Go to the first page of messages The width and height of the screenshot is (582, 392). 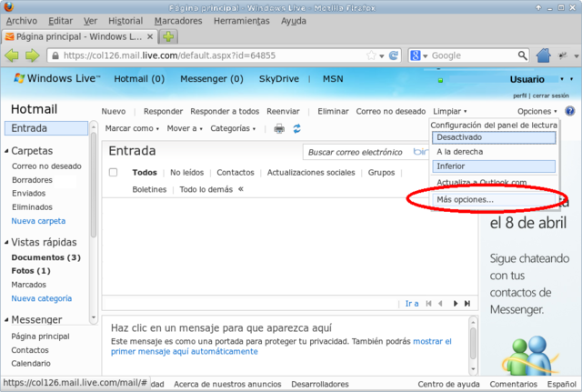click(x=428, y=304)
